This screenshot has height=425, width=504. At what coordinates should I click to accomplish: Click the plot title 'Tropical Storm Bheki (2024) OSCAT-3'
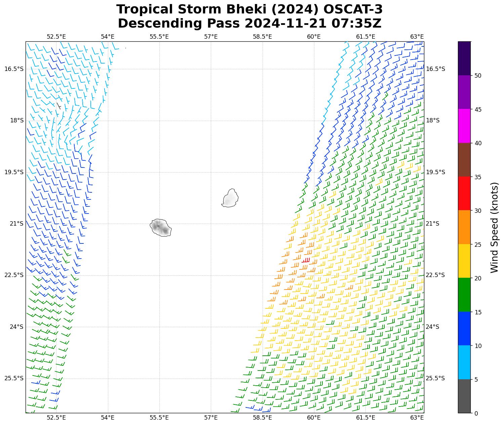coord(249,9)
